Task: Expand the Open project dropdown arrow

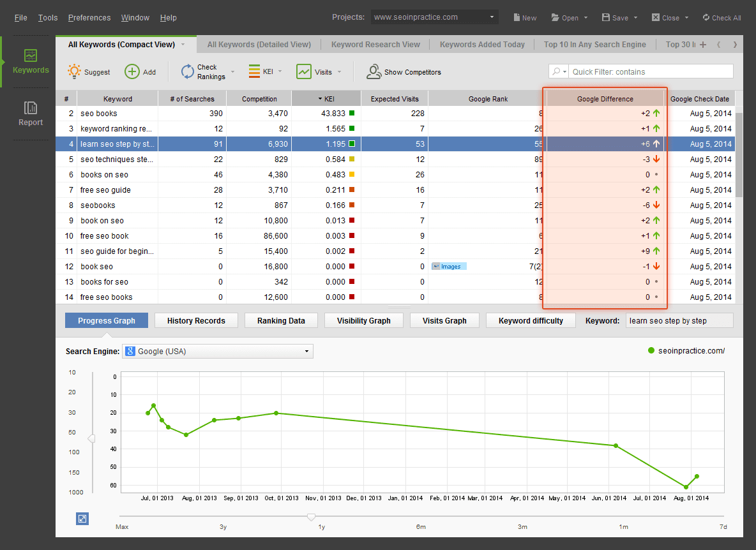Action: tap(586, 18)
